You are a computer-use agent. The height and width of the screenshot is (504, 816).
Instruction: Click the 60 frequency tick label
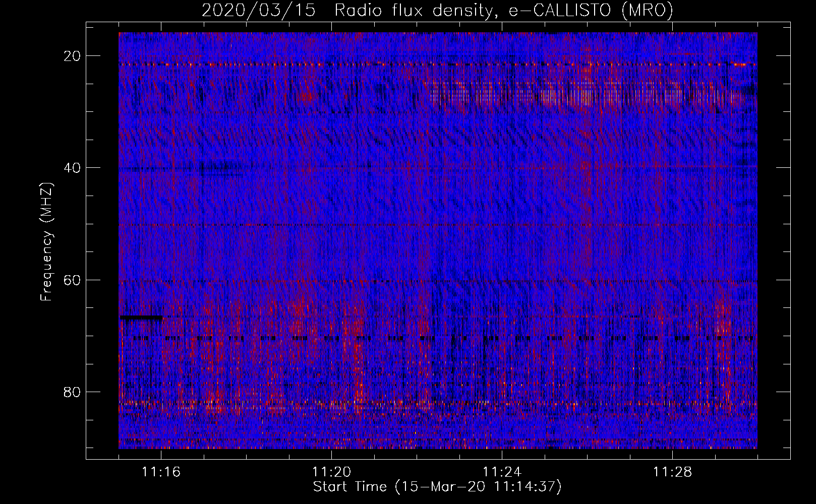pyautogui.click(x=73, y=280)
